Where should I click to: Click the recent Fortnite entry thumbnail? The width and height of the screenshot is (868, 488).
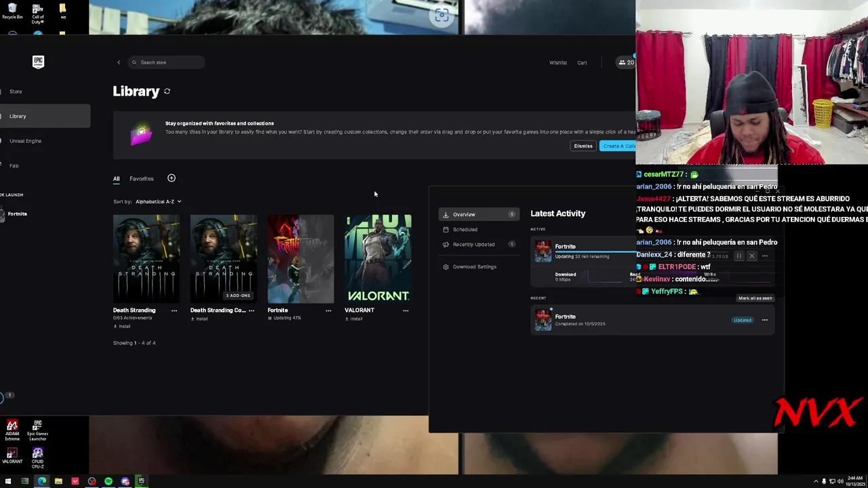pos(543,320)
